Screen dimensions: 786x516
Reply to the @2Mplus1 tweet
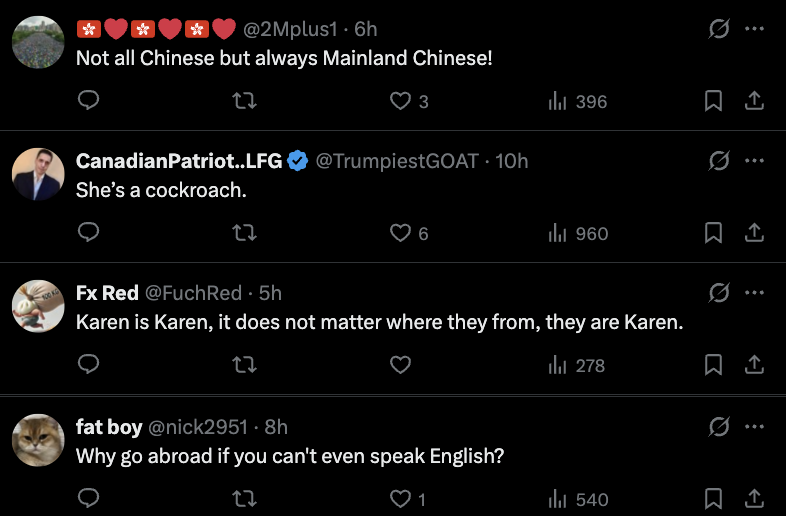pos(88,101)
